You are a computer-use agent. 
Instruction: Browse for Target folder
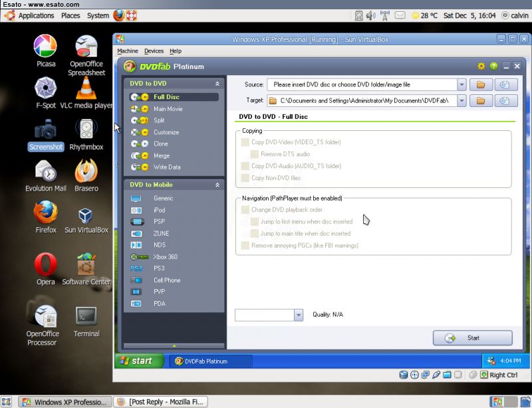click(481, 101)
